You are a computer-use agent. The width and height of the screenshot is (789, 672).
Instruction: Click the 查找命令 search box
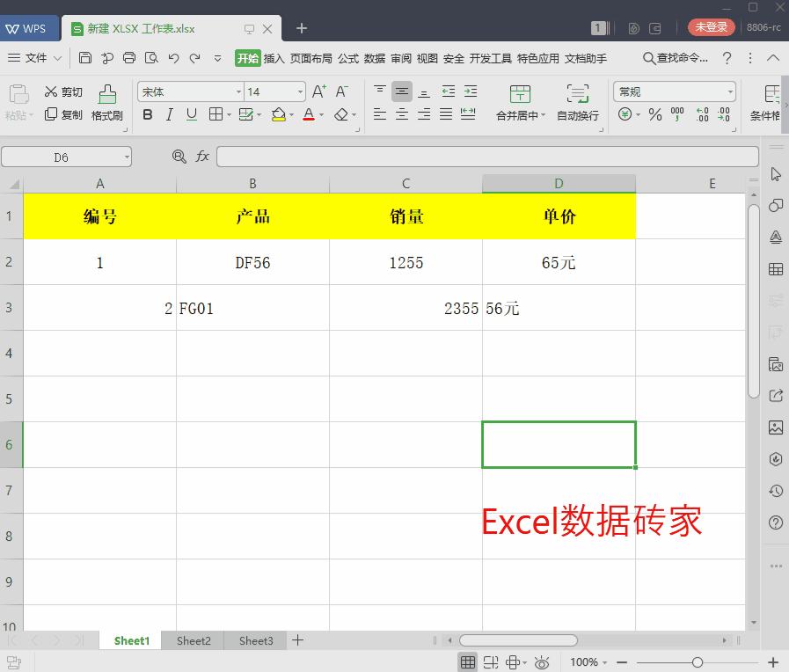676,58
